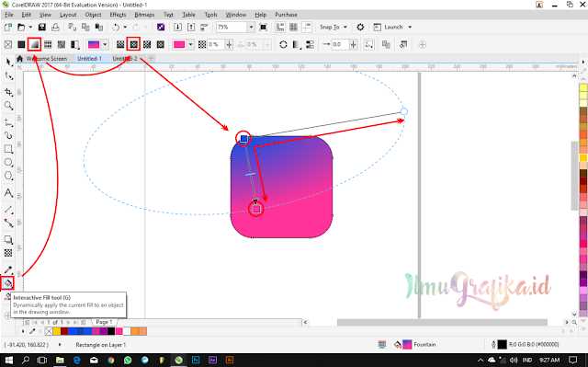Select the Color Eyedropper tool
This screenshot has height=367, width=588.
tap(8, 270)
